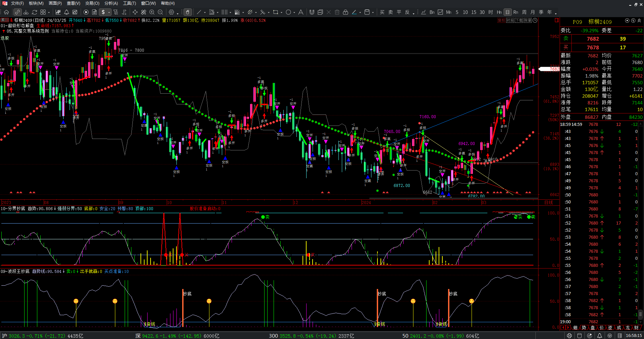Select the percentage lines tool
This screenshot has height=339, width=644.
tap(212, 12)
